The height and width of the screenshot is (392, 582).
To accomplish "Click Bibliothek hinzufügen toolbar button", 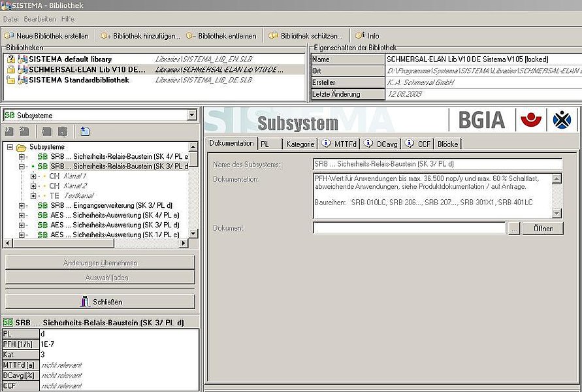I will tap(140, 36).
